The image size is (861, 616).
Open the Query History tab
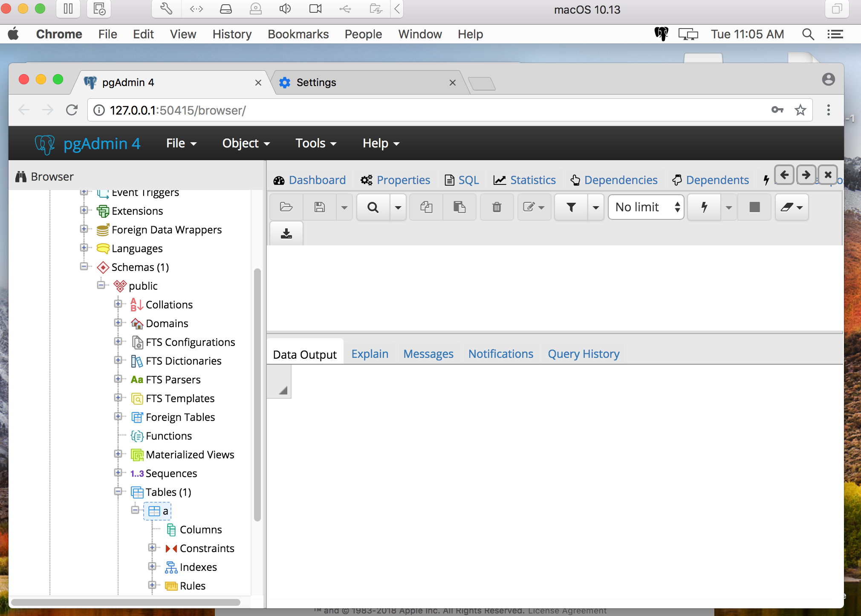click(x=584, y=354)
